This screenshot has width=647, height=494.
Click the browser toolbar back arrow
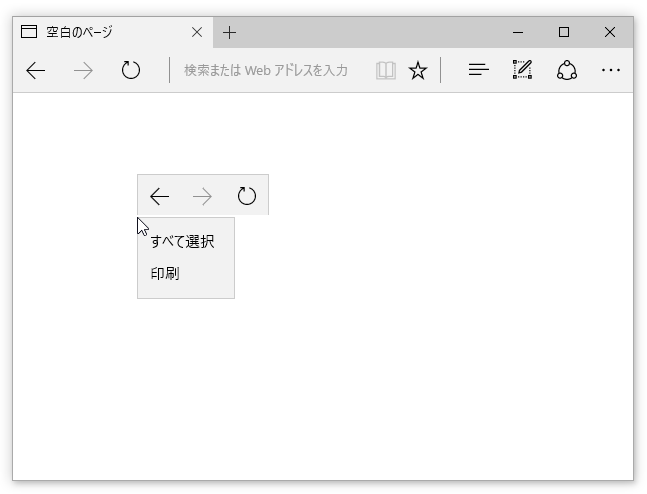coord(35,71)
